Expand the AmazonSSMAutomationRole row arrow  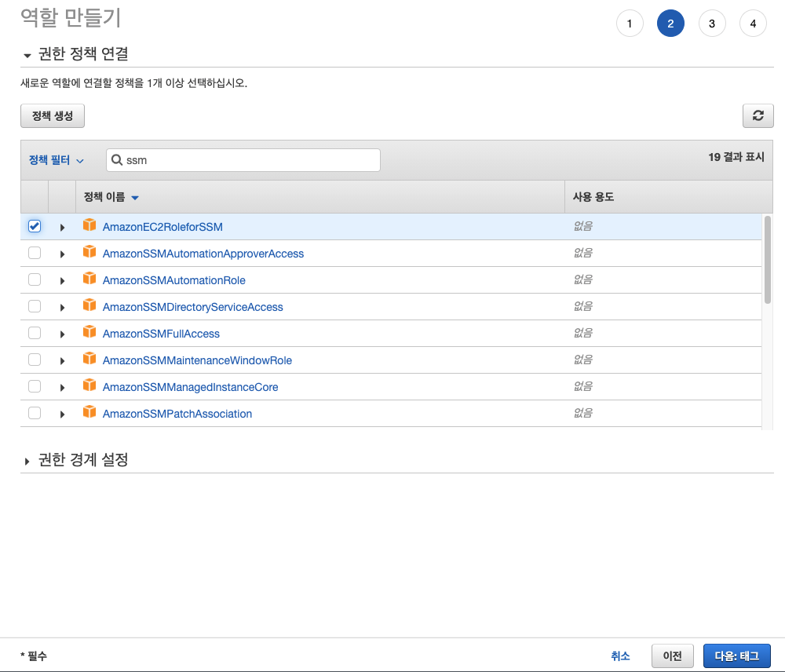[x=62, y=281]
